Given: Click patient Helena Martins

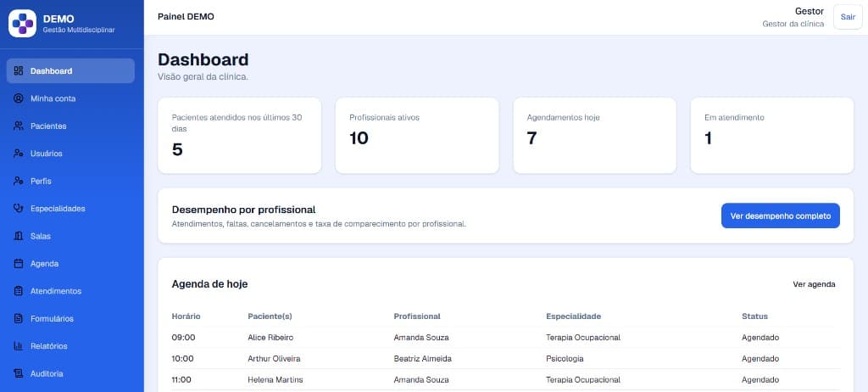Looking at the screenshot, I should pyautogui.click(x=275, y=380).
